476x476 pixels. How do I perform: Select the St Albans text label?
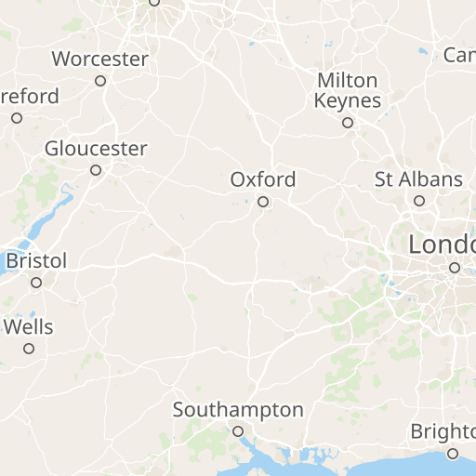(418, 179)
